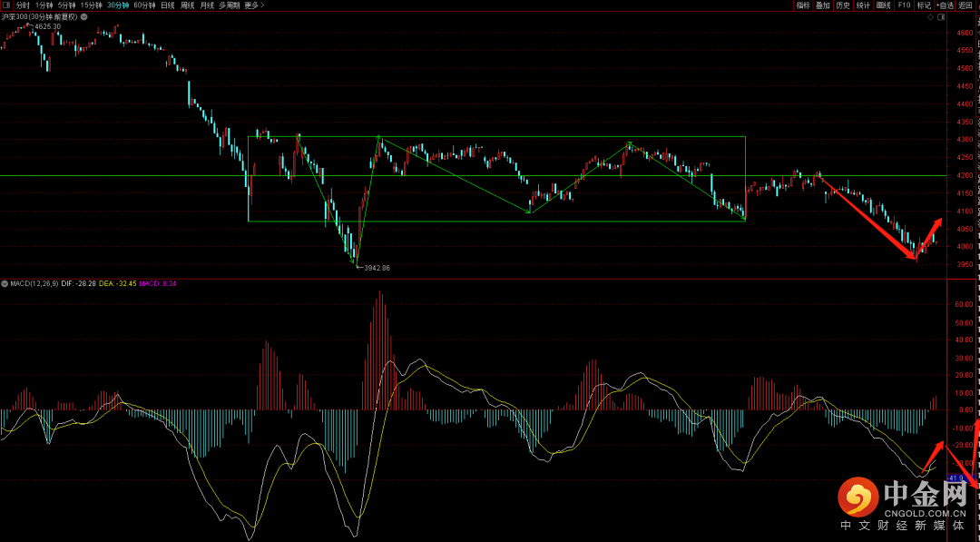
Task: Open the 画线 drawing tools
Action: [884, 5]
